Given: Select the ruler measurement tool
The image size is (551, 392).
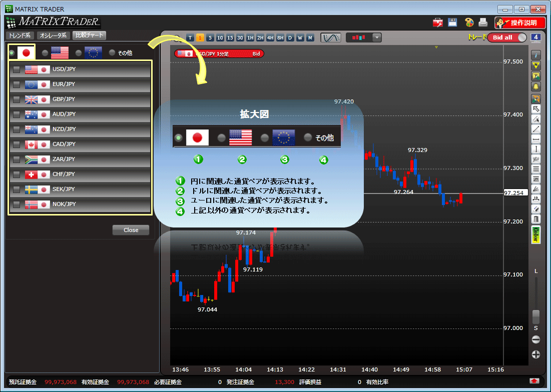Looking at the screenshot, I should click(x=535, y=199).
